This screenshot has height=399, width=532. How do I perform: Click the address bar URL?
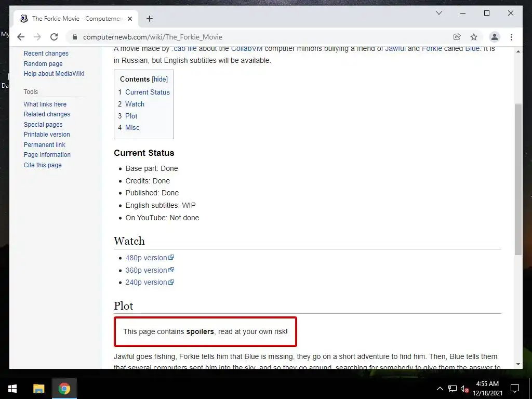click(x=153, y=37)
